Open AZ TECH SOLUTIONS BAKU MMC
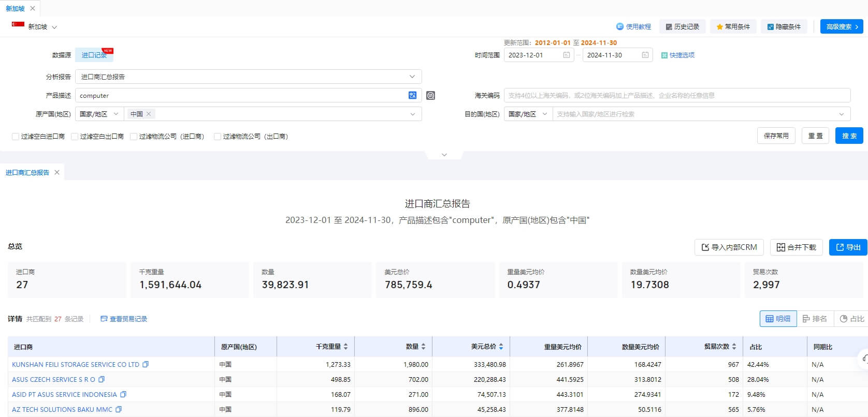 62,409
